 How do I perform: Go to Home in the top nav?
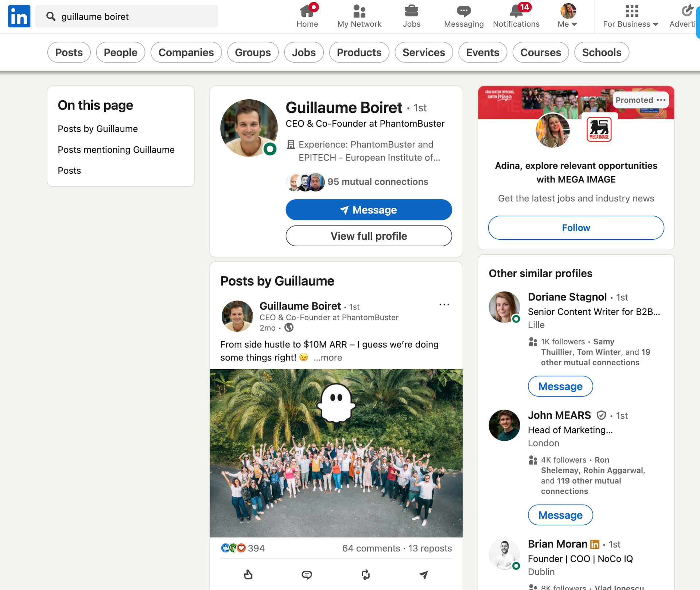point(307,16)
